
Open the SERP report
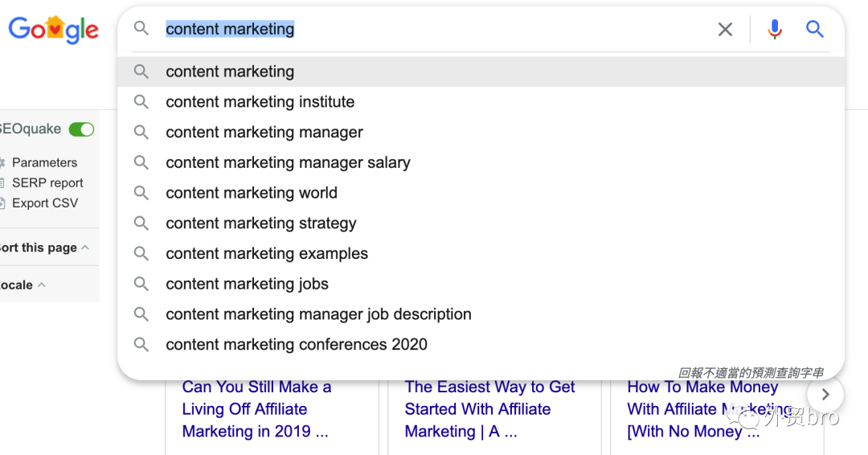(47, 182)
